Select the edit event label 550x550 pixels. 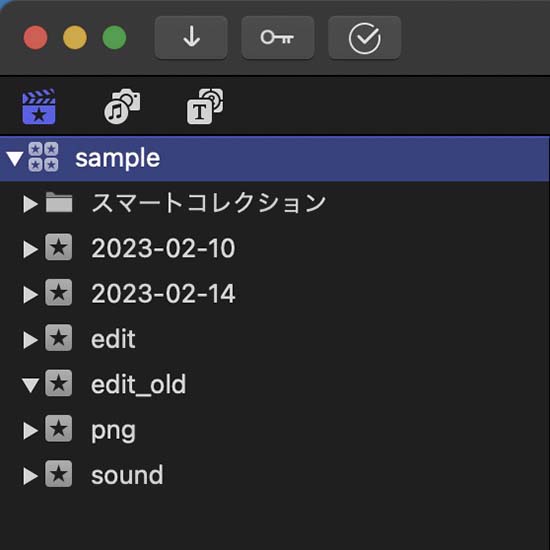[x=113, y=339]
